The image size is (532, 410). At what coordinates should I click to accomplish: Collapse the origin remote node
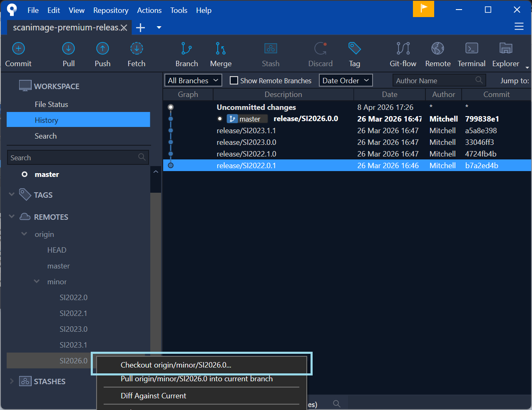pyautogui.click(x=24, y=234)
